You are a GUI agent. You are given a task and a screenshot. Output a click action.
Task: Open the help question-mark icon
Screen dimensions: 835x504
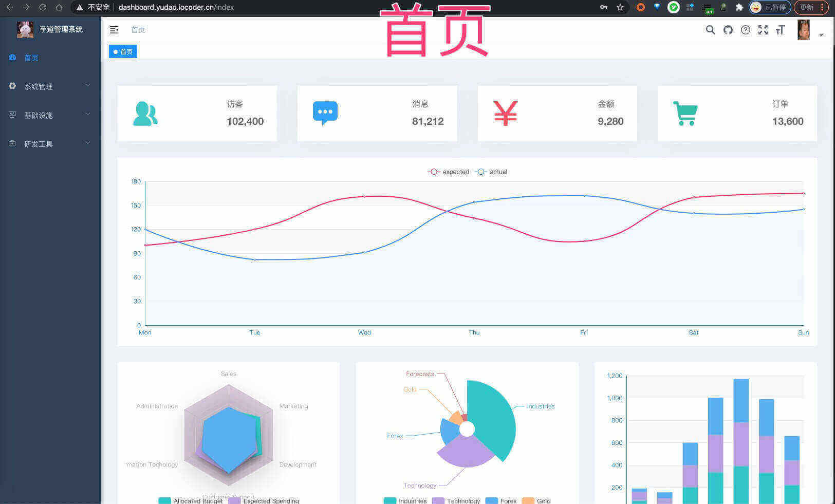click(746, 30)
